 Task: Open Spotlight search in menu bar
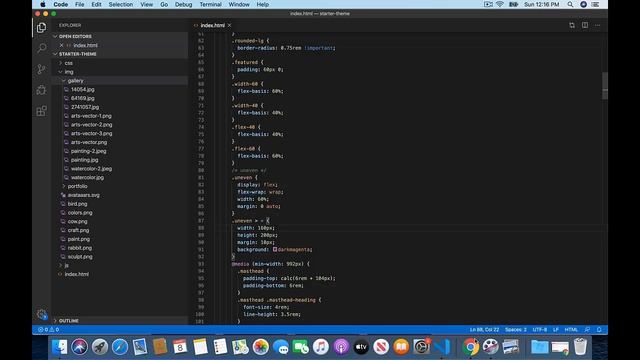coord(570,4)
